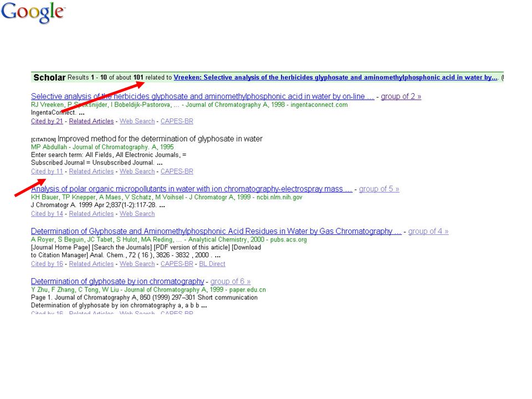Screen dimensions: 532x399
Task: Open CAPES-BR link under Royer result
Action: tap(177, 264)
